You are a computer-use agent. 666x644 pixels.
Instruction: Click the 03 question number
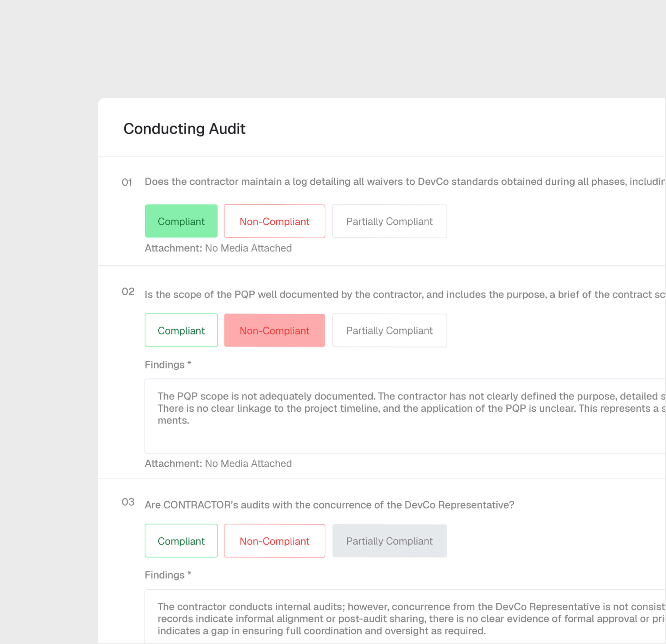[x=128, y=502]
